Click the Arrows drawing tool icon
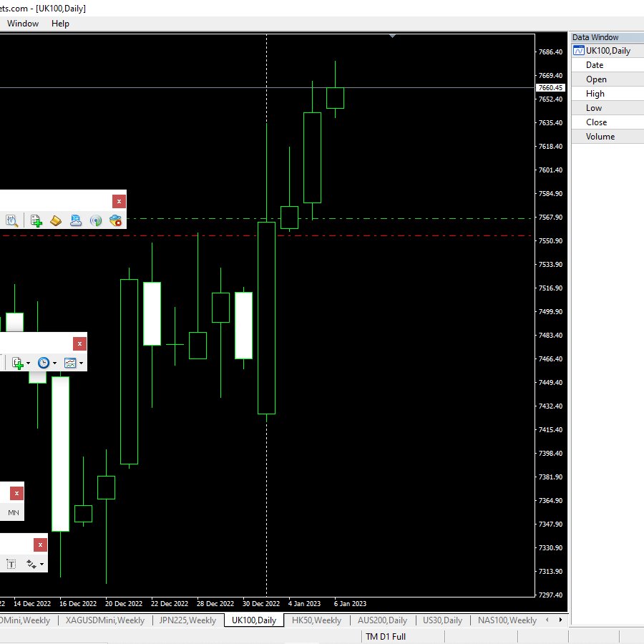 (x=30, y=564)
